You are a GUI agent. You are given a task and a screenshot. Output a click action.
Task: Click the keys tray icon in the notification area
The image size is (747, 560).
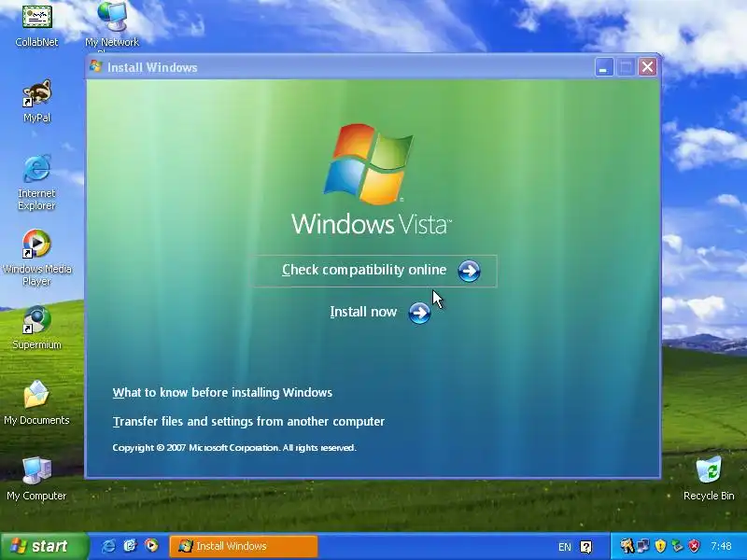[627, 546]
